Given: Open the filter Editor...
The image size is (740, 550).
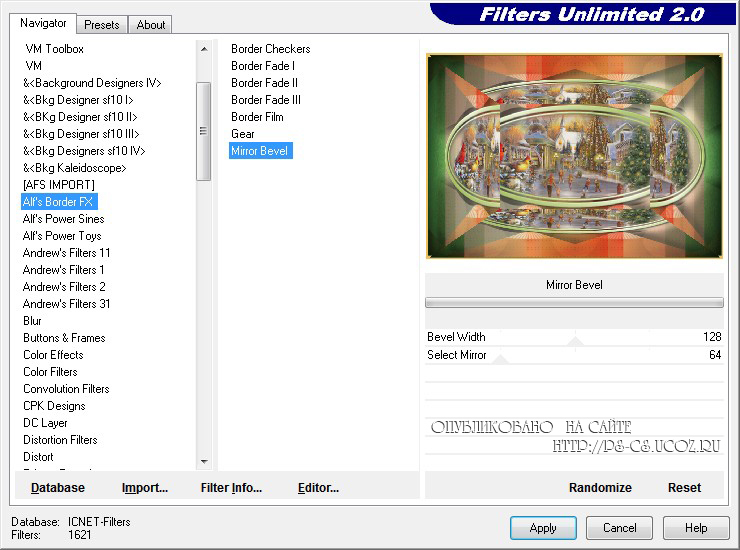Looking at the screenshot, I should tap(318, 488).
